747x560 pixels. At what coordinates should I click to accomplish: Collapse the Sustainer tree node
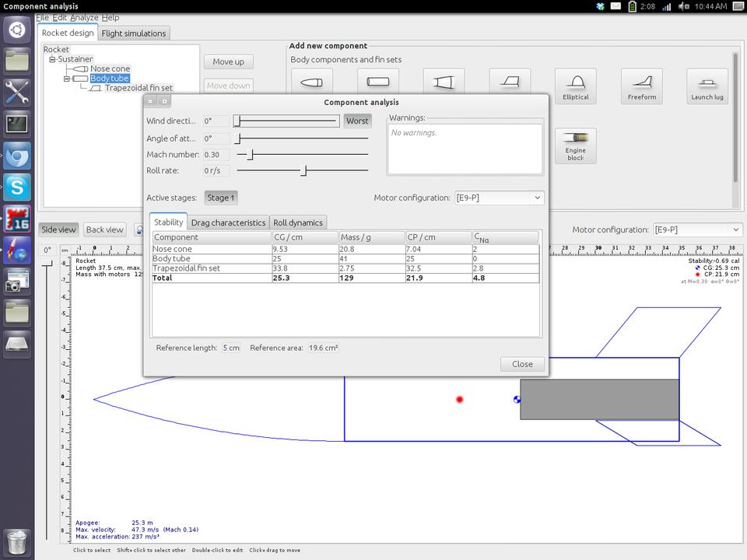pos(52,59)
